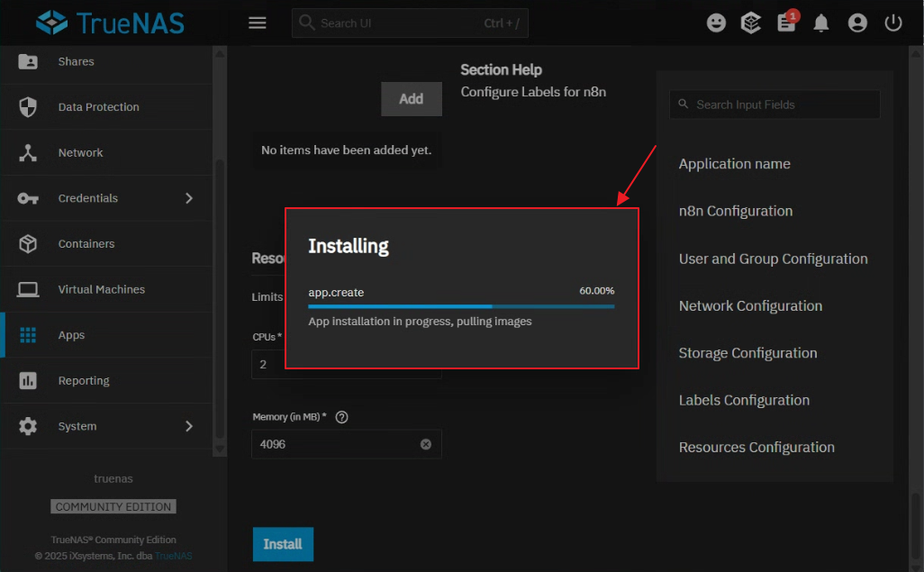Click the Virtual Machines laptop icon

click(28, 289)
